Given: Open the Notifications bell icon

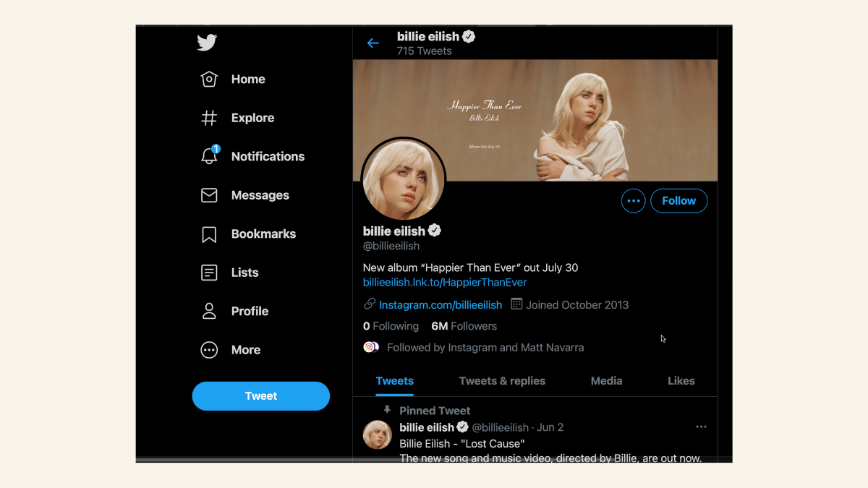Looking at the screenshot, I should coord(210,155).
